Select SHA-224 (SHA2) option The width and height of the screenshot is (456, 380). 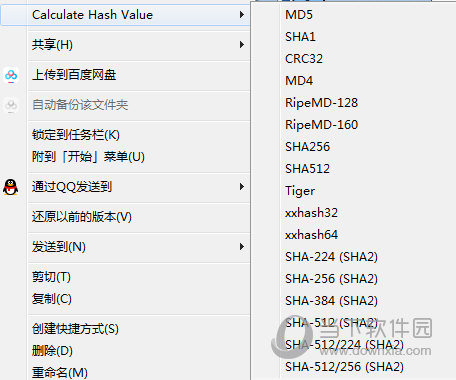353,257
